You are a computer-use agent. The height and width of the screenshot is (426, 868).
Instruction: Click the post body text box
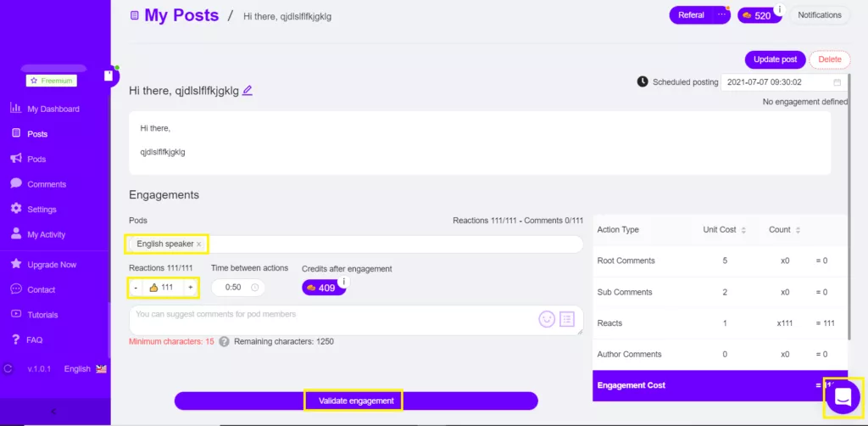point(480,143)
